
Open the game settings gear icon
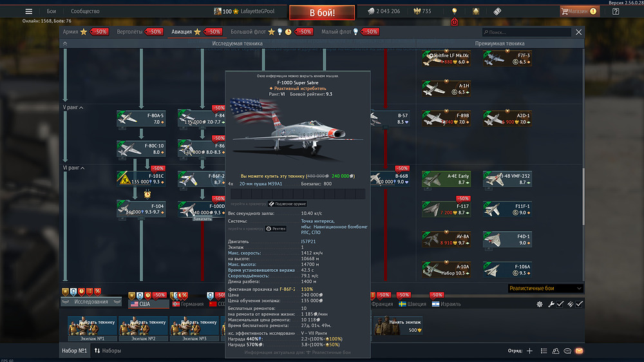click(539, 304)
